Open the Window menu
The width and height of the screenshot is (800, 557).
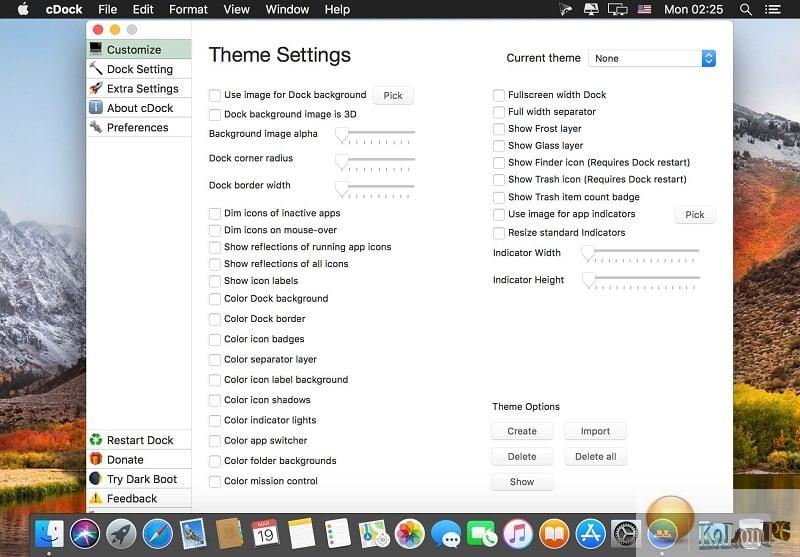(x=287, y=9)
